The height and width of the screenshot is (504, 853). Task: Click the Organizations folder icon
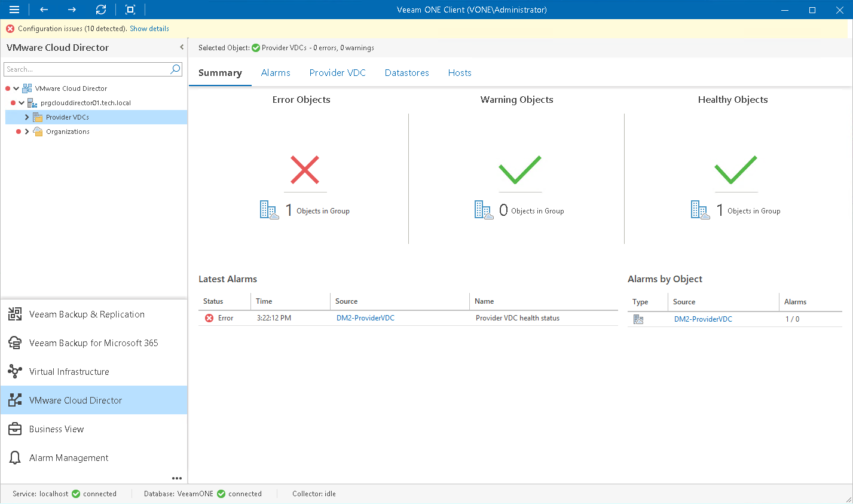(38, 132)
